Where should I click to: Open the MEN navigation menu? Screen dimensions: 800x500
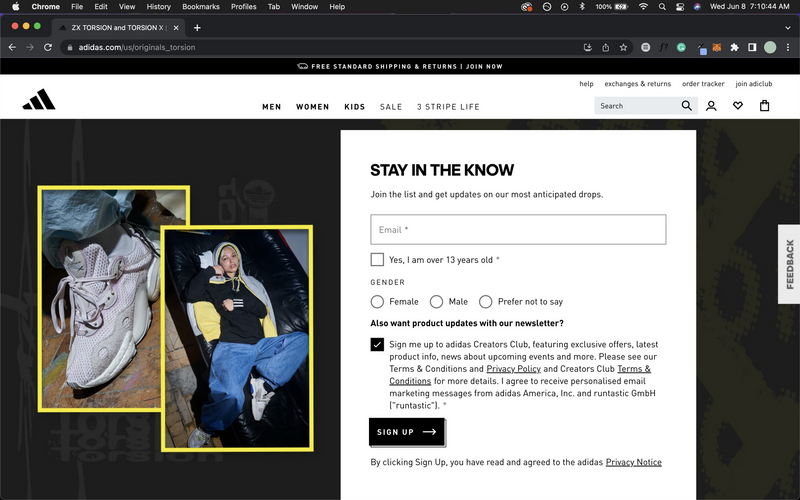click(271, 107)
